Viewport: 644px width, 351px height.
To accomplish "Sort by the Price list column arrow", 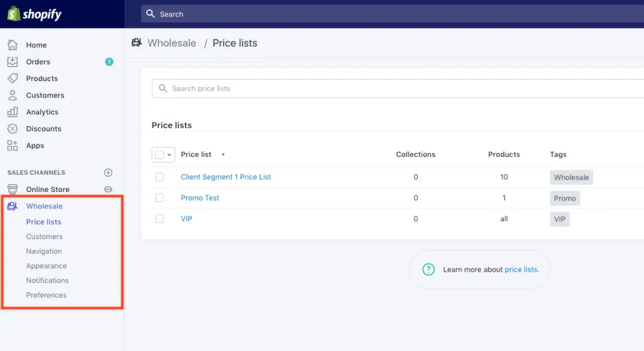I will [x=223, y=155].
